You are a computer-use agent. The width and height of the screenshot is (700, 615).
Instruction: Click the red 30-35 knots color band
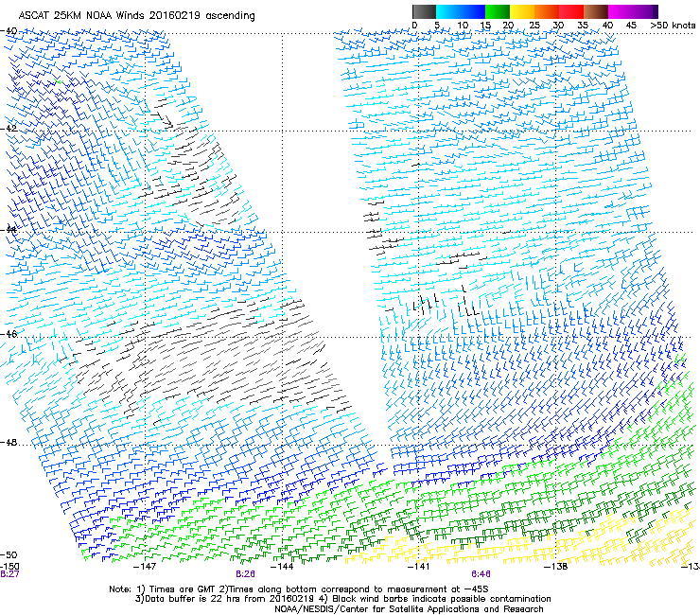point(571,11)
